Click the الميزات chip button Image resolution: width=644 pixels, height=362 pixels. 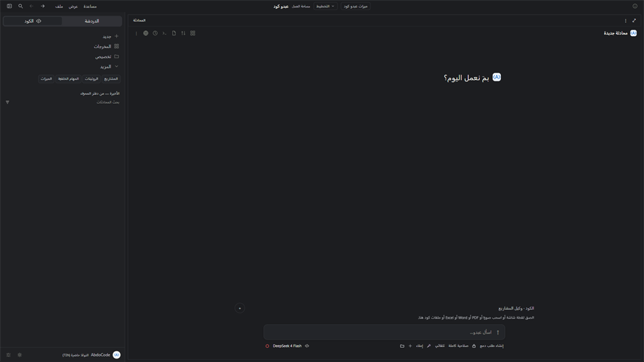pyautogui.click(x=46, y=79)
